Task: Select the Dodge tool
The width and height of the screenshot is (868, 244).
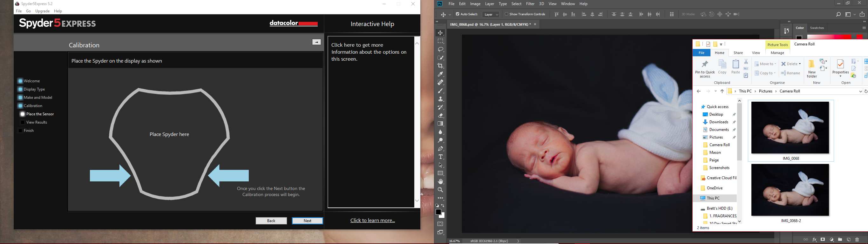Action: (440, 140)
